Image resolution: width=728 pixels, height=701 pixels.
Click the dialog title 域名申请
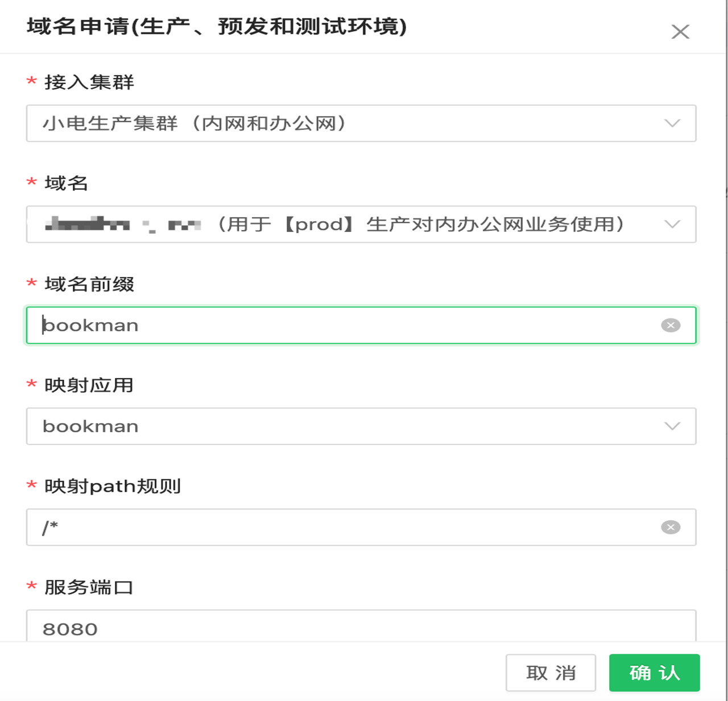tap(217, 27)
